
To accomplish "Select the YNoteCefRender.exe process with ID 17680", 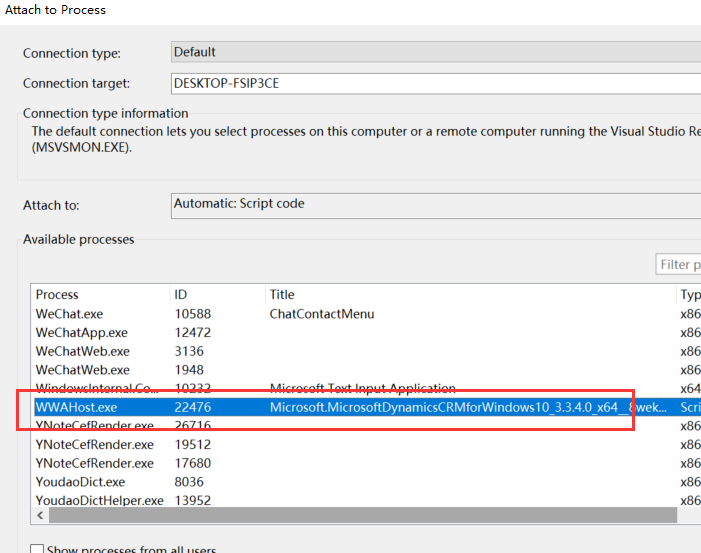I will (95, 463).
